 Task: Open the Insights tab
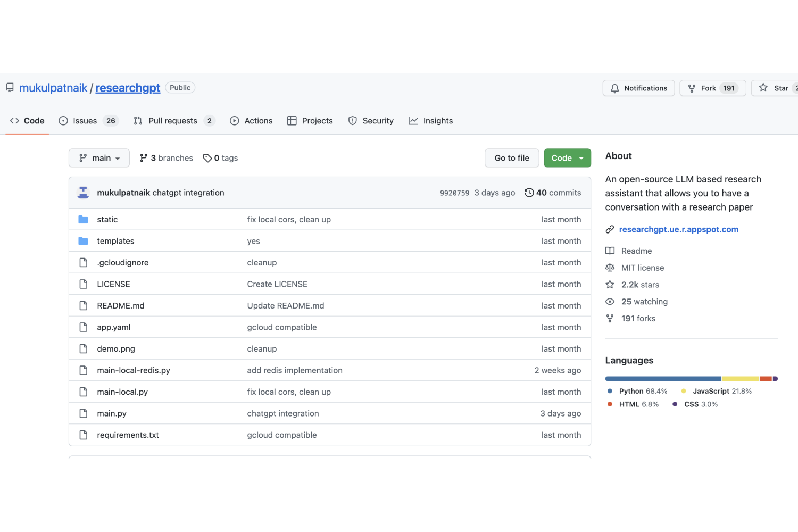point(431,121)
